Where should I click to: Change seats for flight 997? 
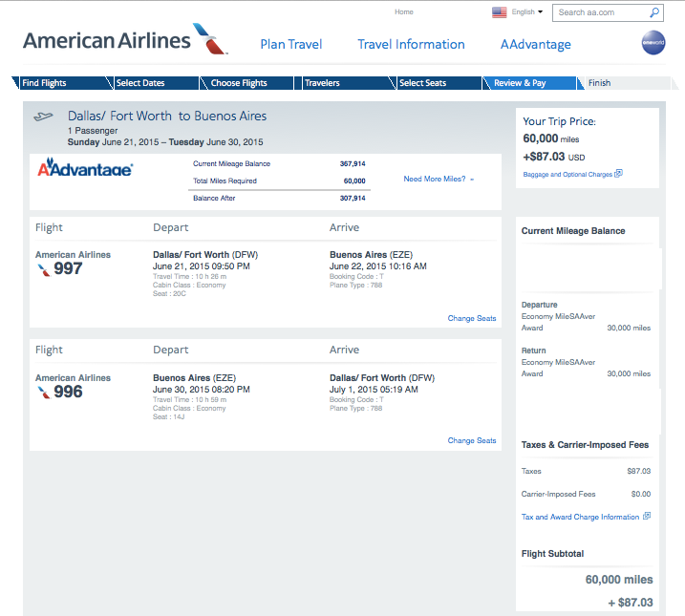pos(472,318)
